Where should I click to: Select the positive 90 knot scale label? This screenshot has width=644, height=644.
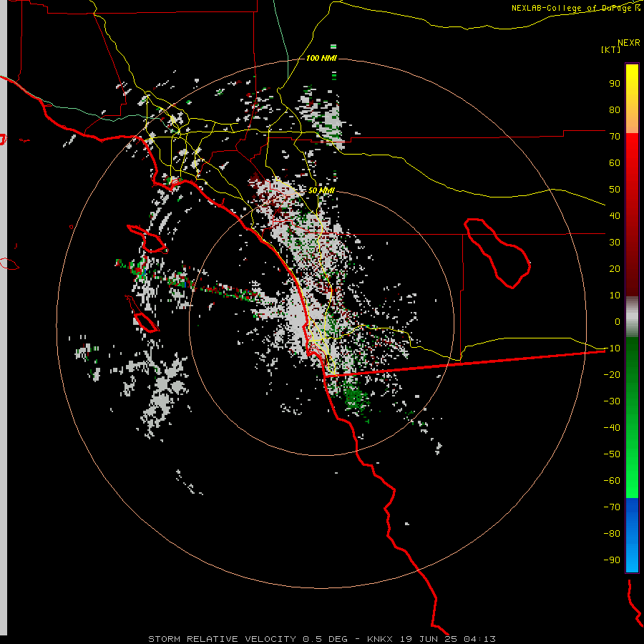pyautogui.click(x=615, y=84)
